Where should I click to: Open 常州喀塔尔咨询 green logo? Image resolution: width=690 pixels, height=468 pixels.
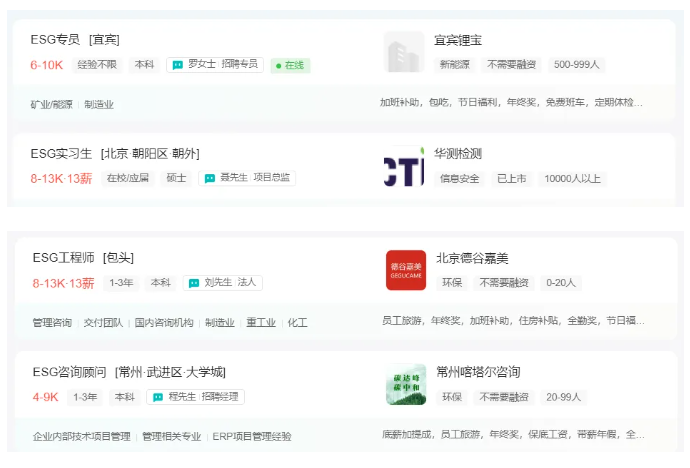click(x=405, y=384)
